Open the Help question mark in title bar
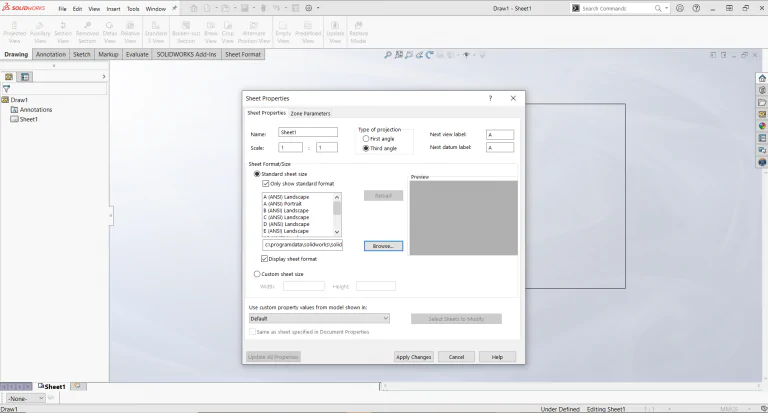Screen dimensions: 768x413 click(x=696, y=8)
